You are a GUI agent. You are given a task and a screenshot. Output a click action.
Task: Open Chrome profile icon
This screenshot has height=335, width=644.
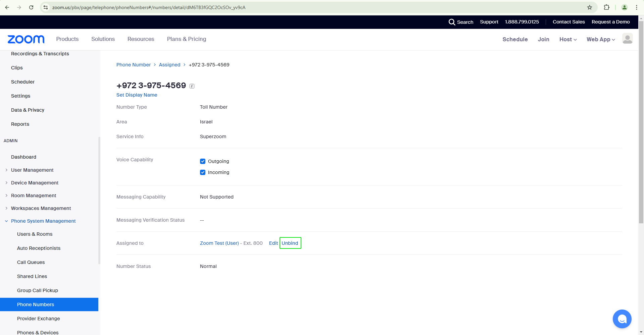point(625,7)
